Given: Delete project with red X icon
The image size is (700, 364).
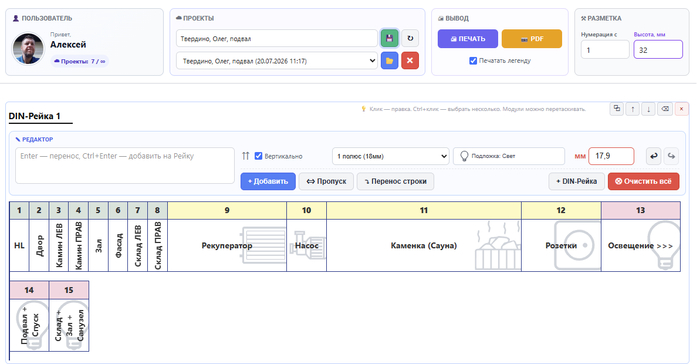Looking at the screenshot, I should [410, 61].
